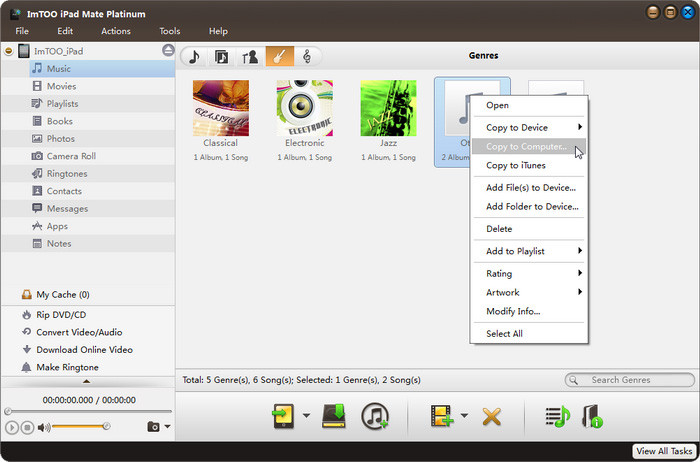Open the Tools menu
The width and height of the screenshot is (700, 462).
pos(170,31)
